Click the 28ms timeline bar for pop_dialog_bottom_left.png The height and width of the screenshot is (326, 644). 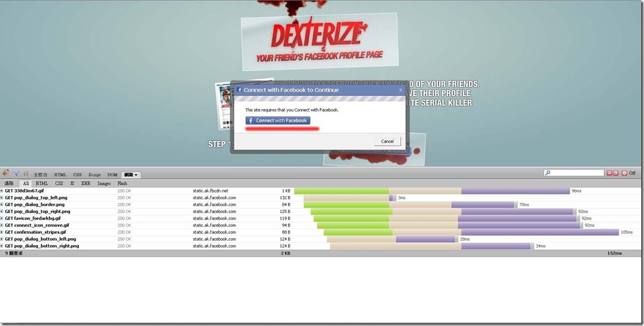[393, 239]
